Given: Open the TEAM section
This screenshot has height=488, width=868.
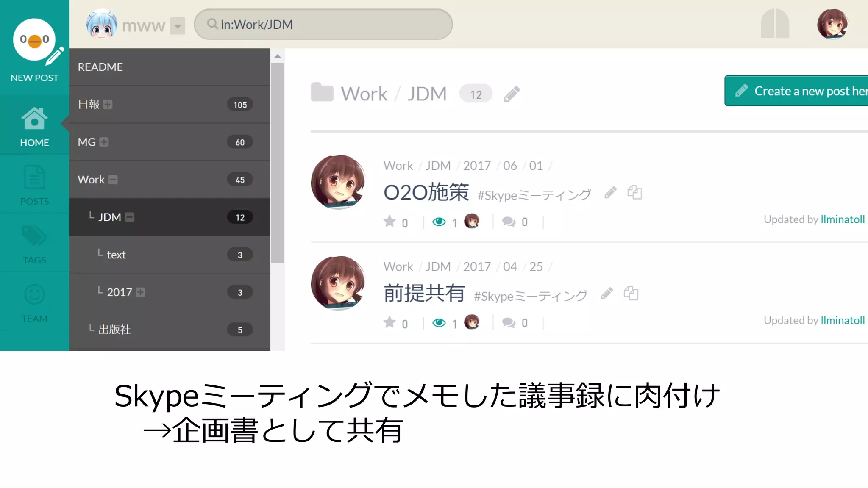Looking at the screenshot, I should click(34, 303).
